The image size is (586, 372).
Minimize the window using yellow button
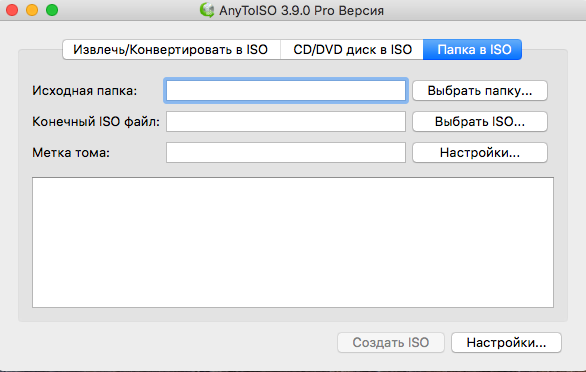click(32, 10)
